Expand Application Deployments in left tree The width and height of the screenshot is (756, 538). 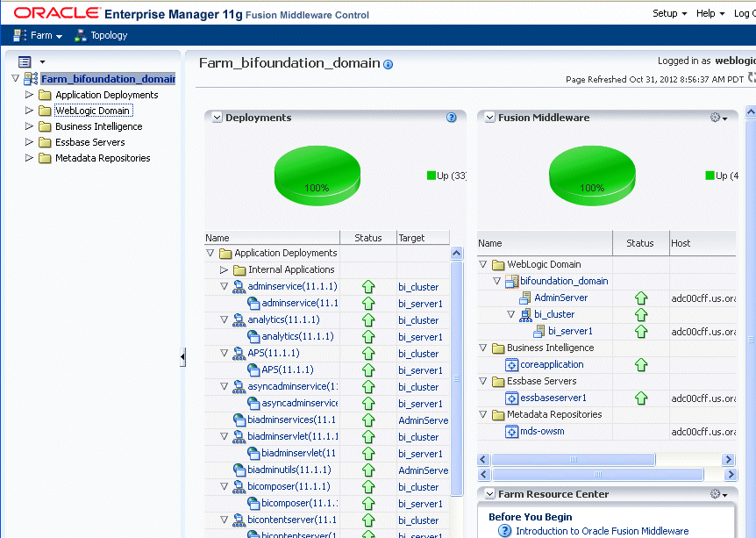coord(29,95)
